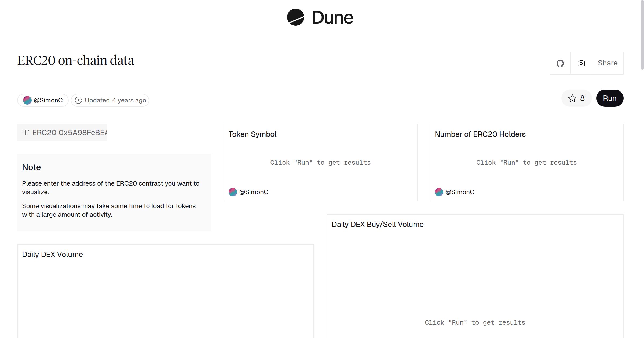
Task: Click @SimonC's avatar next to the dashboard name
Action: (x=27, y=100)
